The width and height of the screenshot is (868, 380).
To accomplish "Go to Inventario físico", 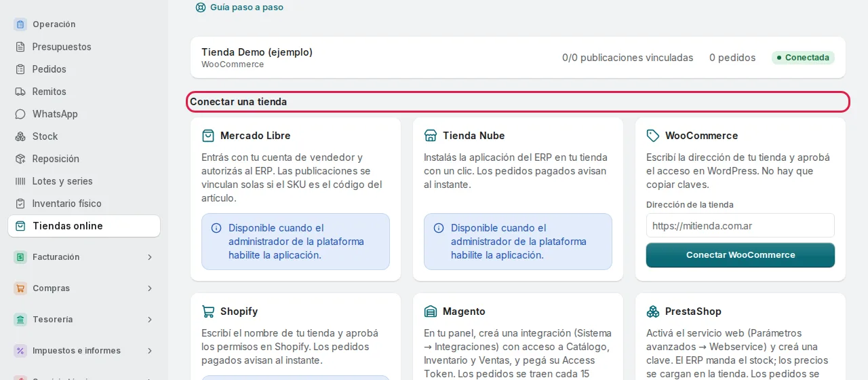I will [84, 204].
